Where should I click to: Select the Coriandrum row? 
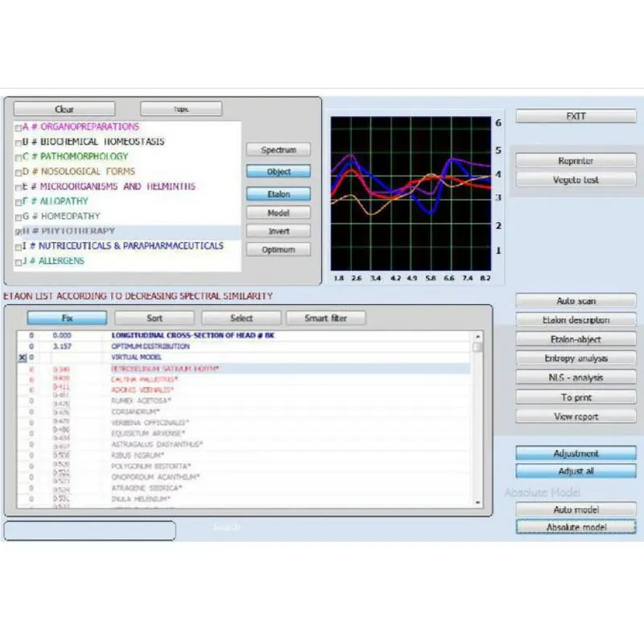click(x=244, y=411)
